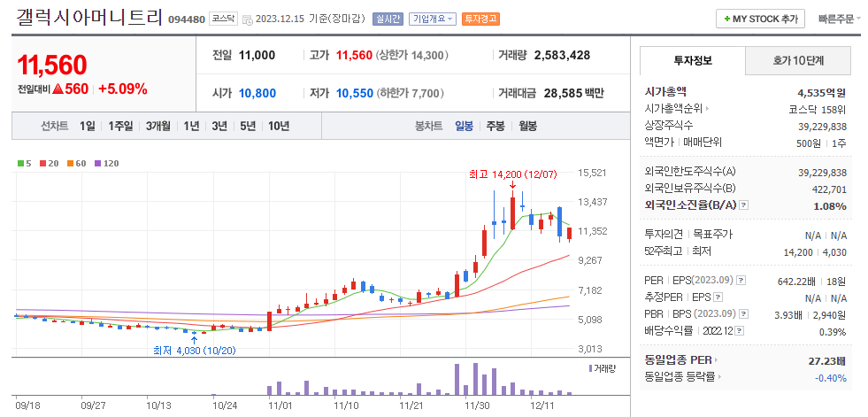
Task: Select the 투자정보 tab
Action: 693,60
